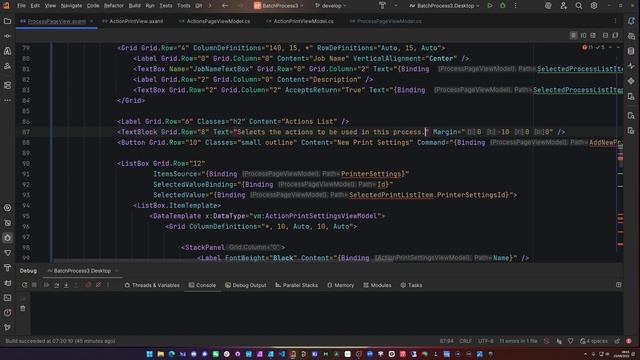Open the BatchProcess3 solution dropdown
The width and height of the screenshot is (640, 360).
coord(280,6)
